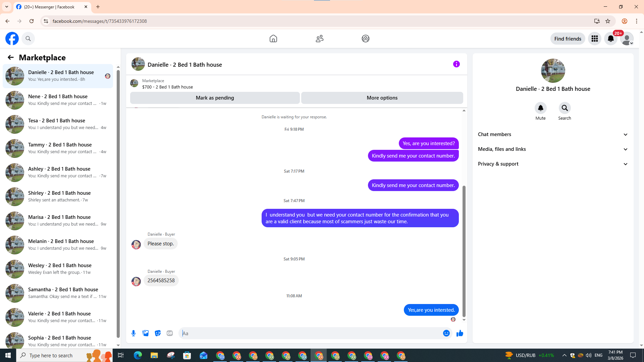Viewport: 644px width, 362px height.
Task: Click the Find friends button
Action: click(x=568, y=39)
